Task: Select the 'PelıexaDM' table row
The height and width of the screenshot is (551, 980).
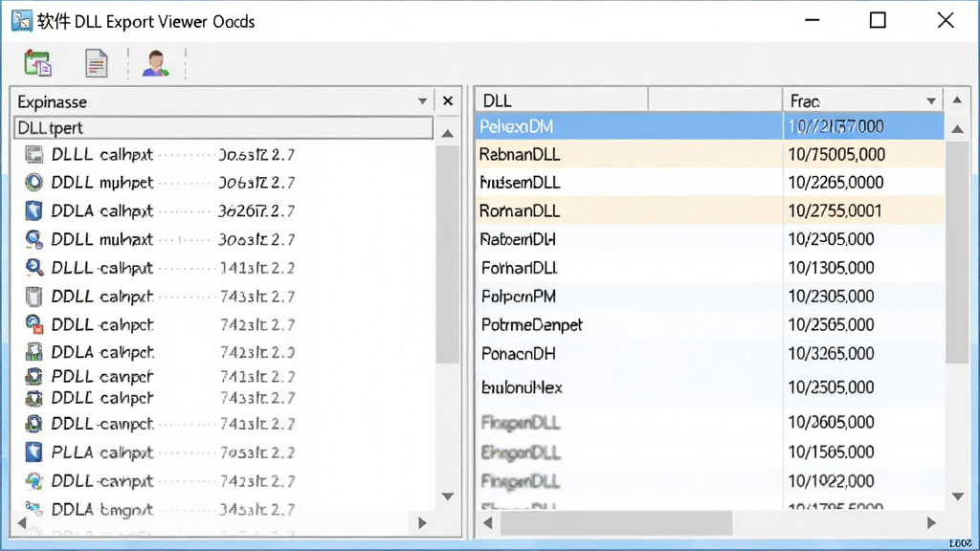Action: 710,127
